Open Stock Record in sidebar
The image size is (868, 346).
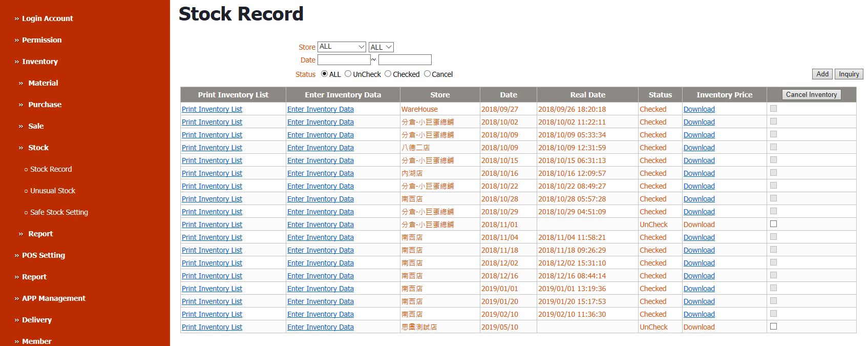pyautogui.click(x=51, y=169)
